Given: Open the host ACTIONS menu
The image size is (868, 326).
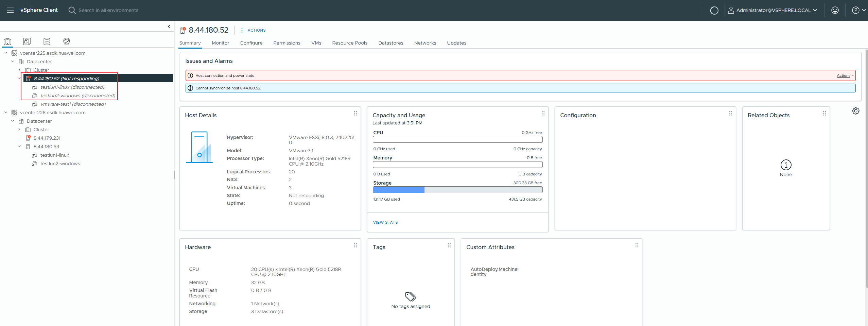Looking at the screenshot, I should 253,30.
